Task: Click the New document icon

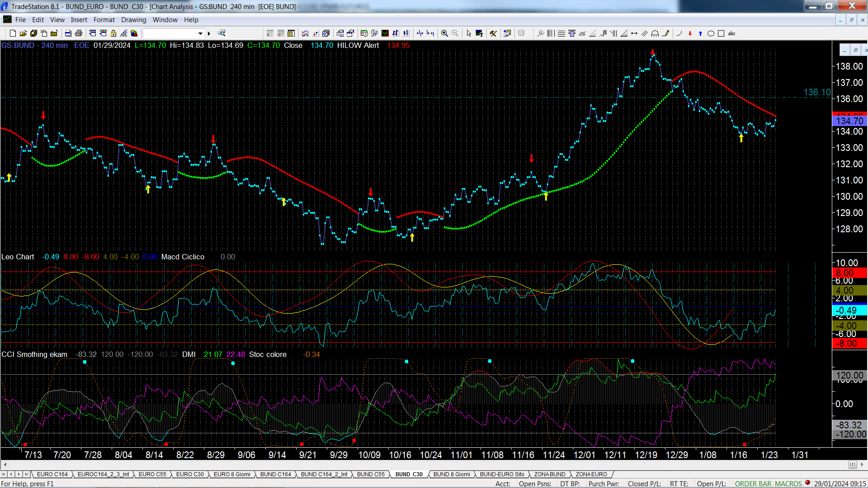Action: point(13,33)
